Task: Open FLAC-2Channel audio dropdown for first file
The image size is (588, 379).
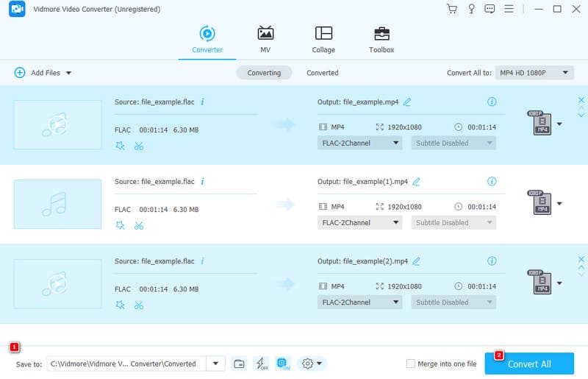Action: (360, 143)
